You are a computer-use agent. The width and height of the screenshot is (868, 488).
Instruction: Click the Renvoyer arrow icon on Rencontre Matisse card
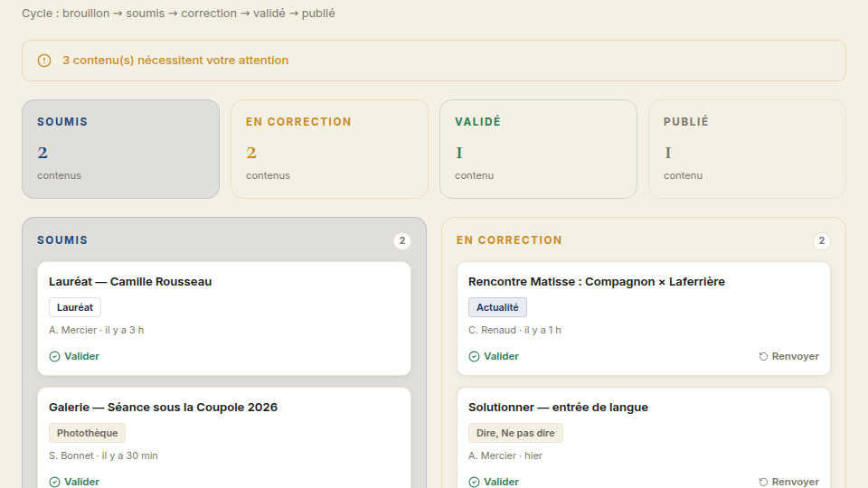coord(763,356)
